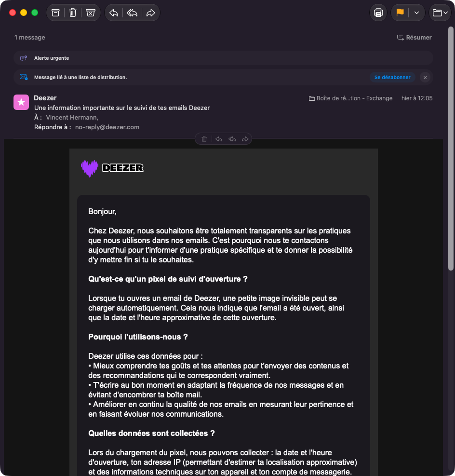Archive the message using the toolbar archive icon

click(55, 13)
